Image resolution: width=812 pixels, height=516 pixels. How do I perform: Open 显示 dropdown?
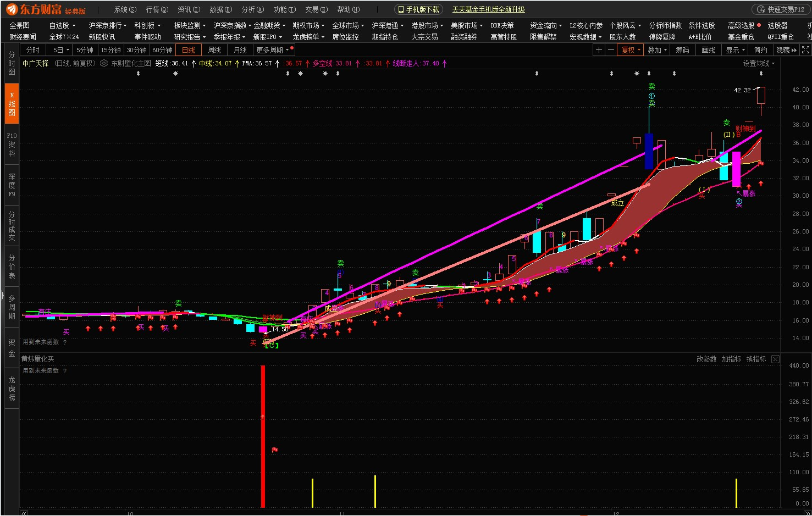tap(734, 50)
